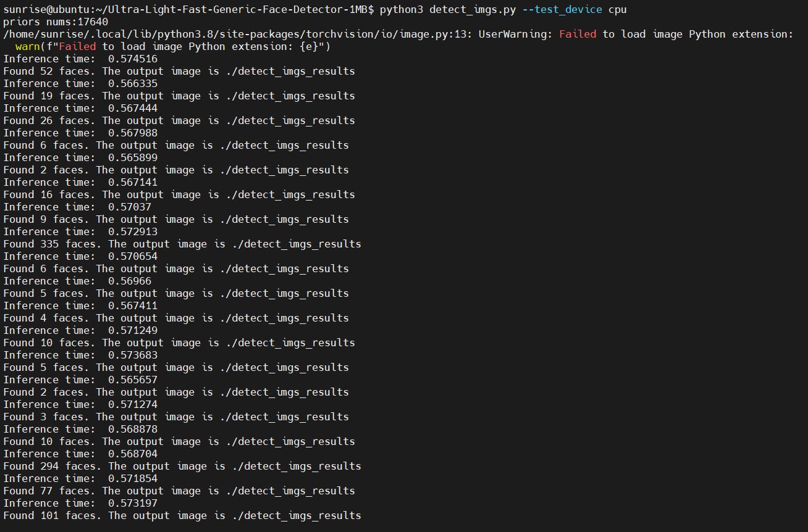The width and height of the screenshot is (808, 532).
Task: Click the inference time value 0.574516
Action: (132, 59)
